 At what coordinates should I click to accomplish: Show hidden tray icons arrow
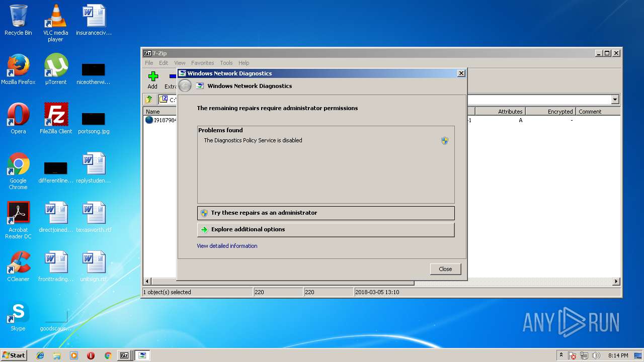pyautogui.click(x=561, y=355)
